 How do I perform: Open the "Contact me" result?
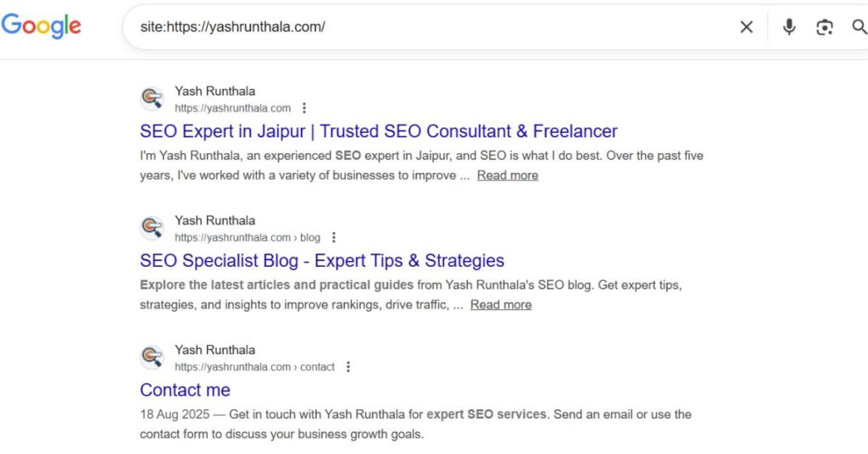point(185,390)
